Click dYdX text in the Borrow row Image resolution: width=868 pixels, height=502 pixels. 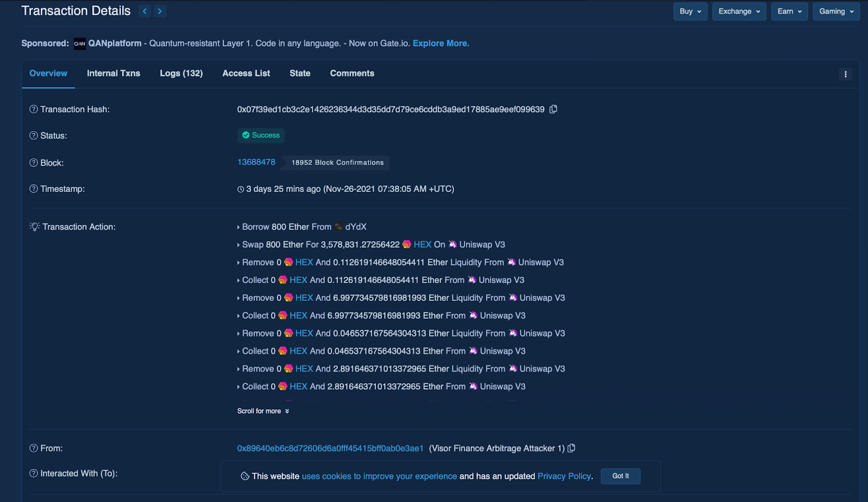click(x=356, y=227)
